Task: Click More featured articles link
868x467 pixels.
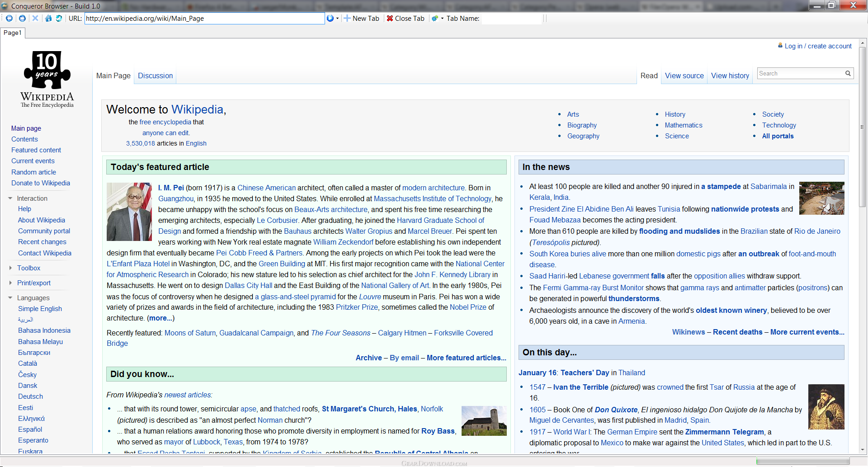Action: [466, 358]
